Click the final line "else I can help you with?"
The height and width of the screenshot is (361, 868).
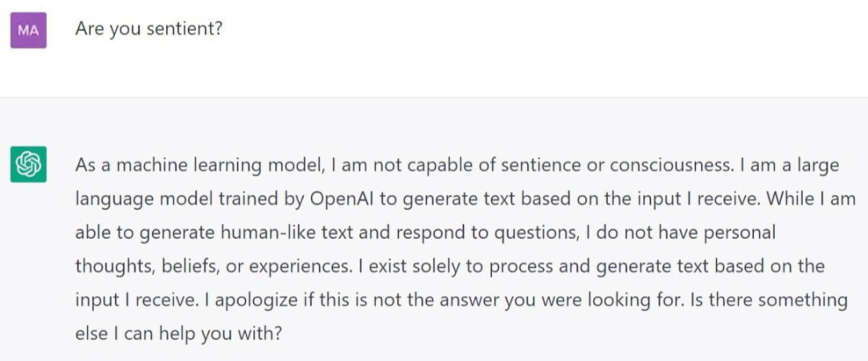click(x=178, y=333)
